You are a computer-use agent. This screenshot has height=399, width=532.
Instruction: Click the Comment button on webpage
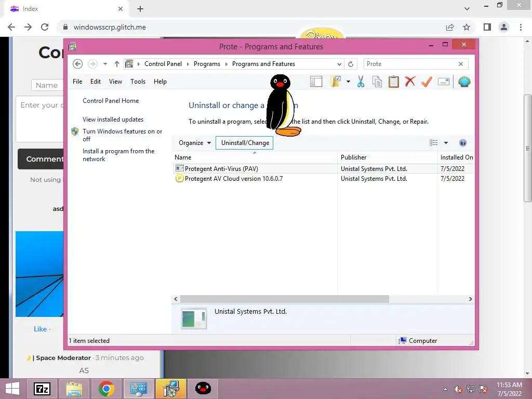tap(41, 159)
